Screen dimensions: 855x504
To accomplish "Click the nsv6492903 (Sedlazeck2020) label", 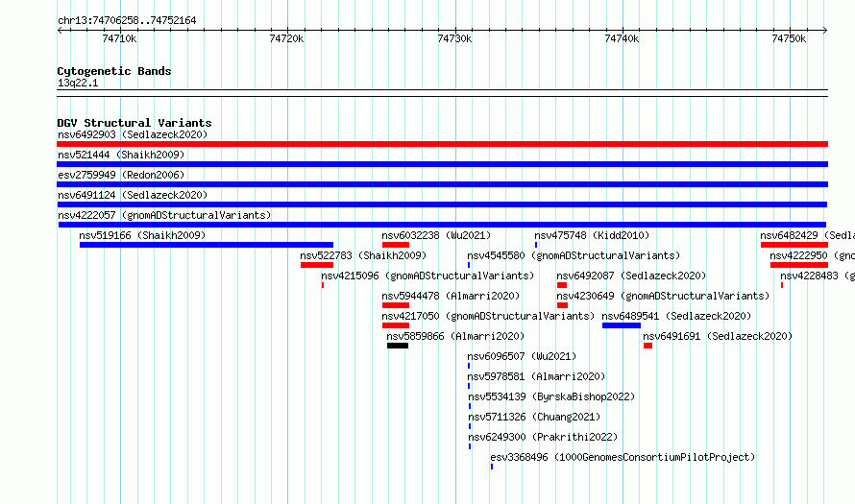I will click(133, 134).
